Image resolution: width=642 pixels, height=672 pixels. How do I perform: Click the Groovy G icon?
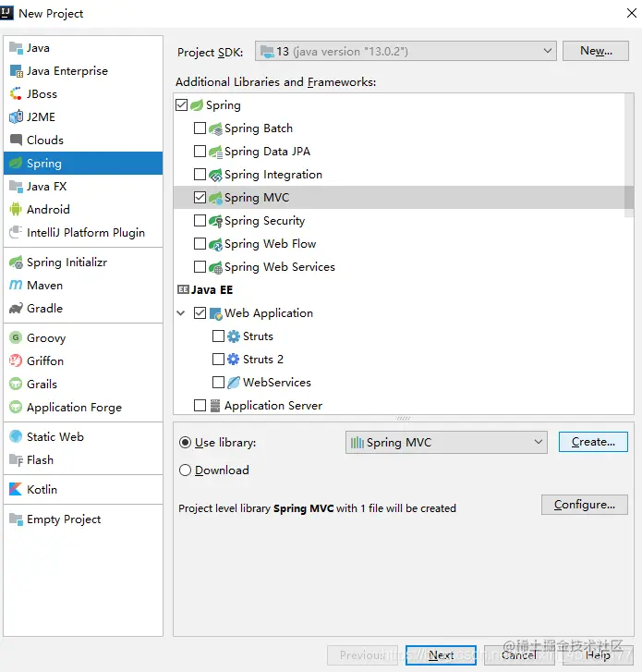click(16, 337)
